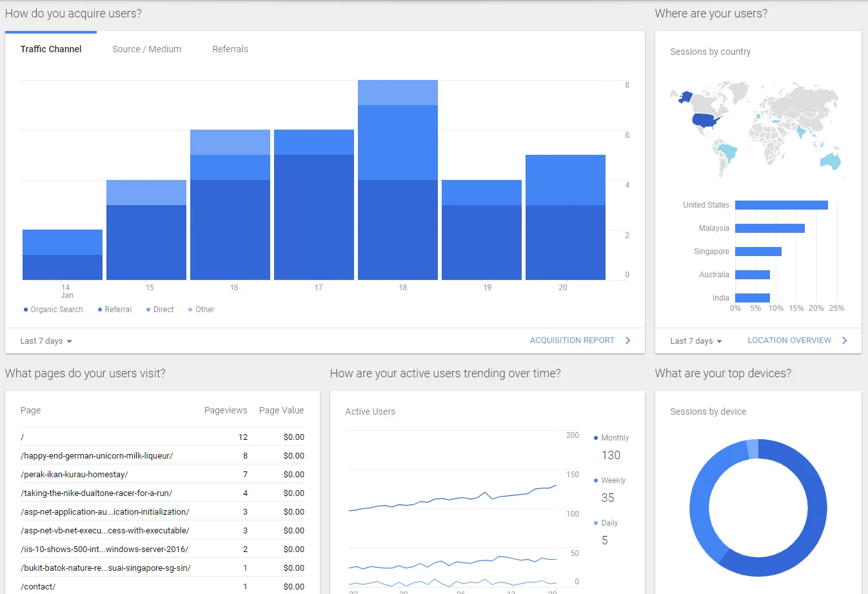Switch to the Source / Medium tab
868x594 pixels.
click(147, 49)
